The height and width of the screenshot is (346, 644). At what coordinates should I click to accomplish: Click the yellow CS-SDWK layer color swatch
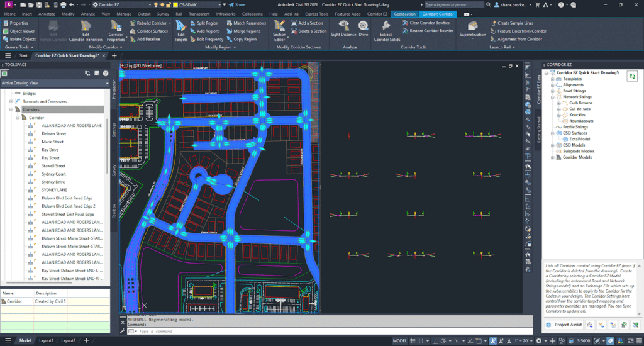175,5
